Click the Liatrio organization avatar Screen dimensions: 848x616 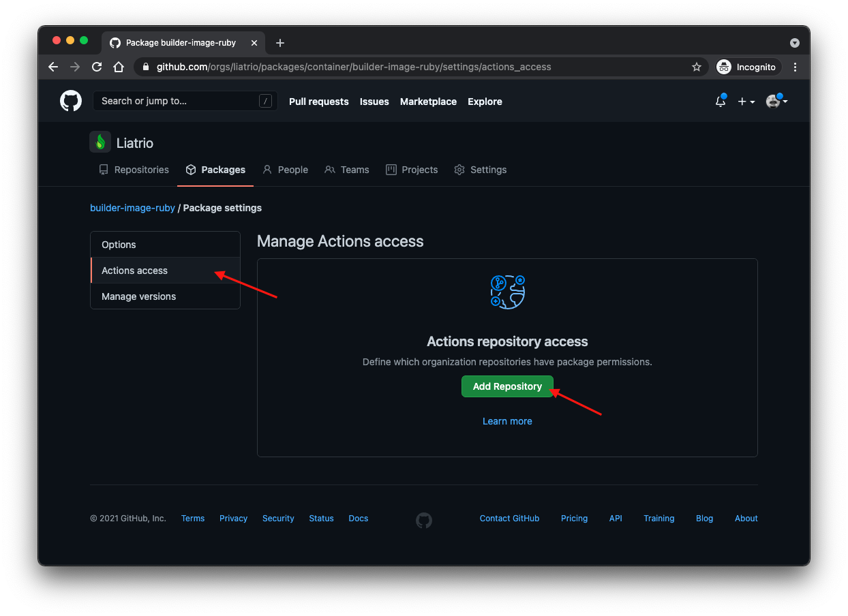100,142
